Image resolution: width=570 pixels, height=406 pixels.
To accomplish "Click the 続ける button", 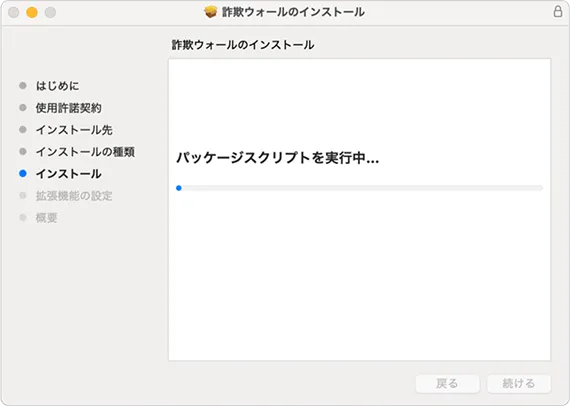I will [x=519, y=383].
